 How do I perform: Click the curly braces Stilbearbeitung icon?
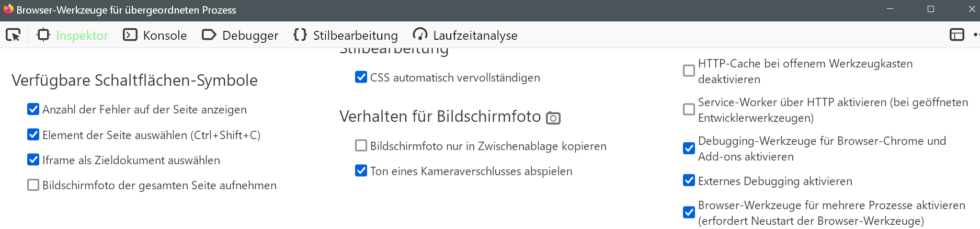click(300, 35)
